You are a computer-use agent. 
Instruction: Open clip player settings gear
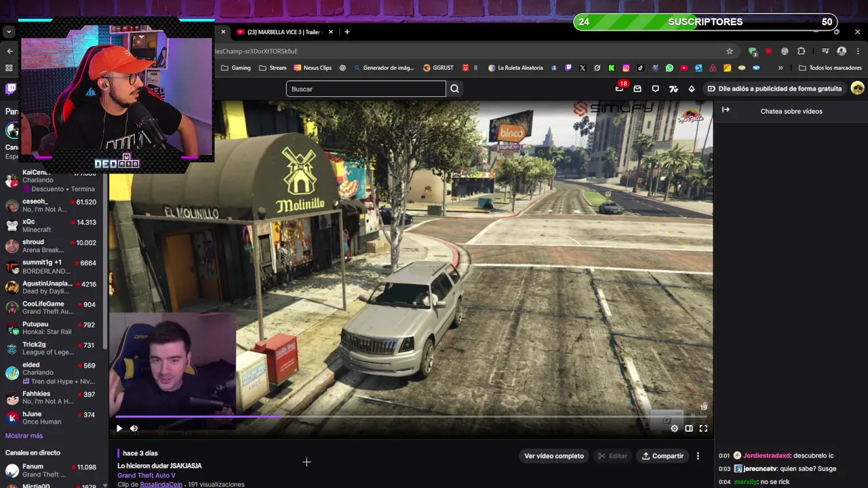point(674,428)
